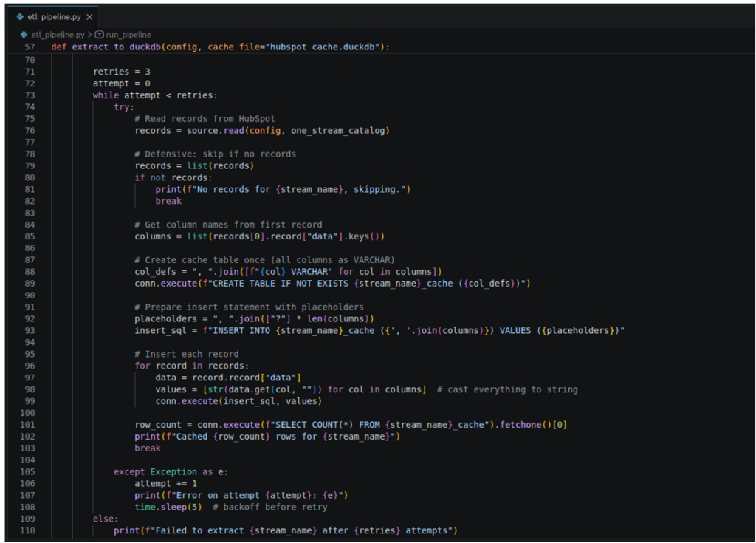Click the "Error on attempt" print line

coord(241,495)
